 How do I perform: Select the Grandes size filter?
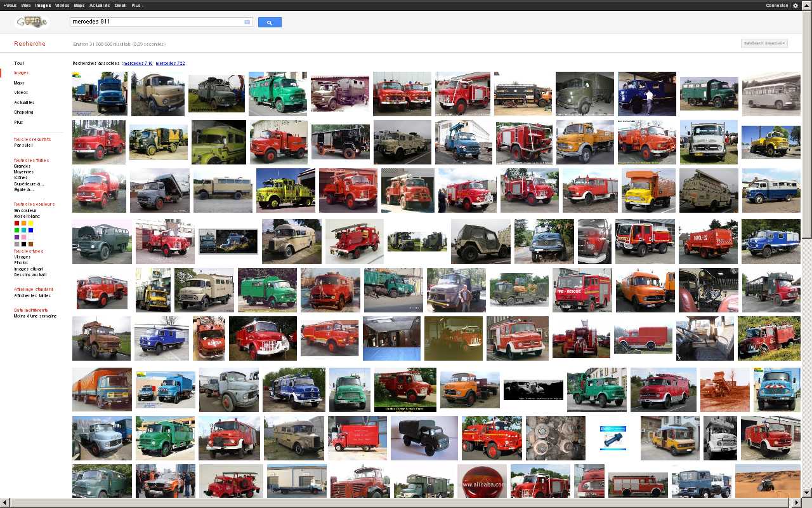click(22, 166)
